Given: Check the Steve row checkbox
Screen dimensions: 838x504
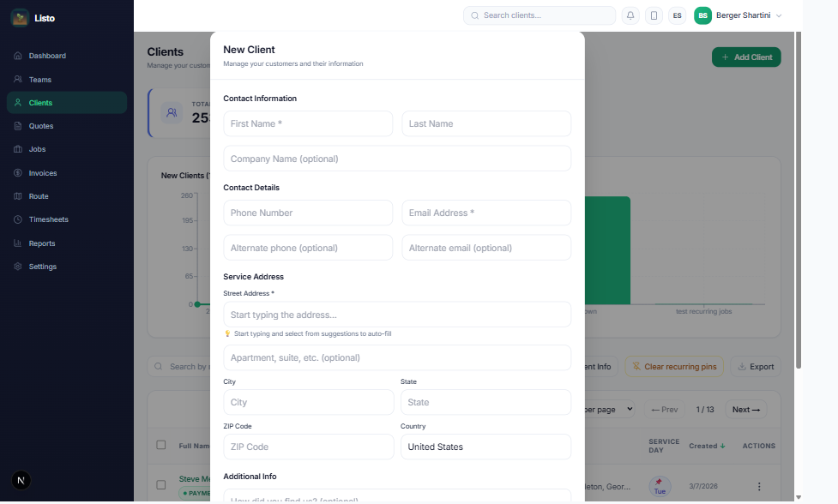Looking at the screenshot, I should pyautogui.click(x=161, y=485).
